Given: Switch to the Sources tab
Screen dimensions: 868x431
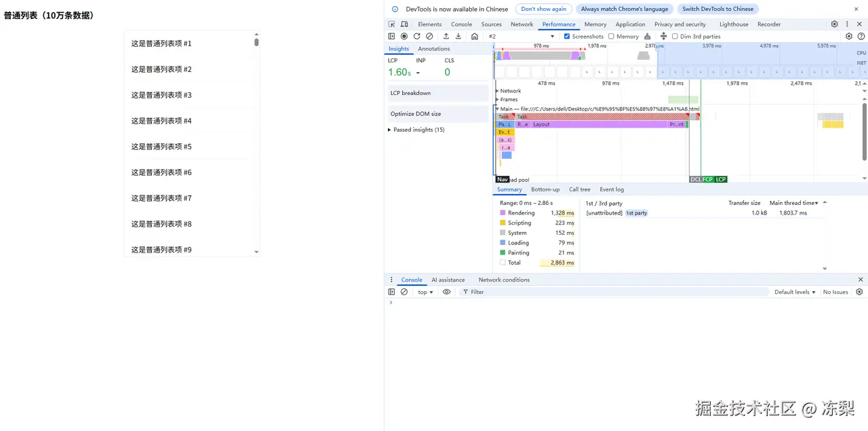Looking at the screenshot, I should click(492, 24).
